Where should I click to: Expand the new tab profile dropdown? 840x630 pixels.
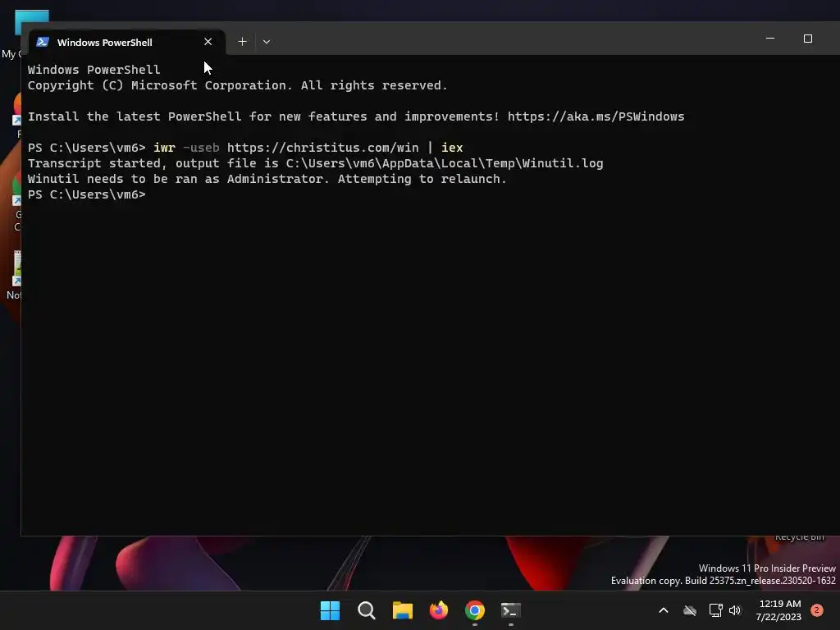click(267, 42)
